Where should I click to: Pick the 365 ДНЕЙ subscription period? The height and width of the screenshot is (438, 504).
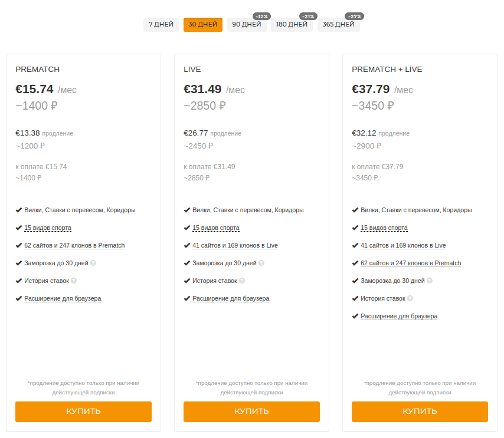click(x=338, y=25)
